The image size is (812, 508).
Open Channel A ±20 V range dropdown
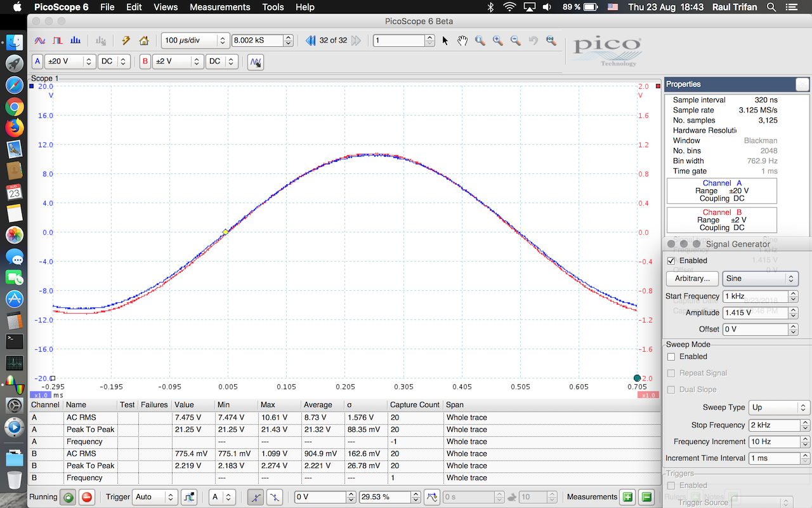pos(70,62)
